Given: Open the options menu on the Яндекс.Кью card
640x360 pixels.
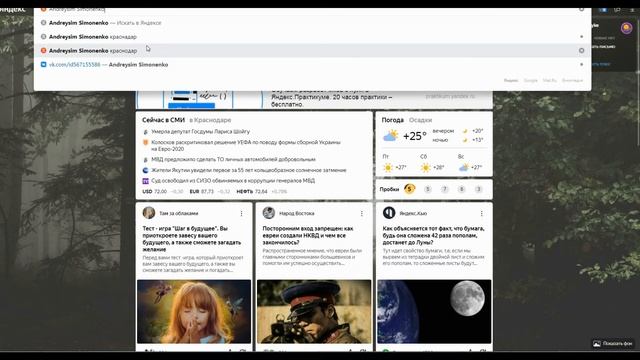Looking at the screenshot, I should tap(482, 213).
